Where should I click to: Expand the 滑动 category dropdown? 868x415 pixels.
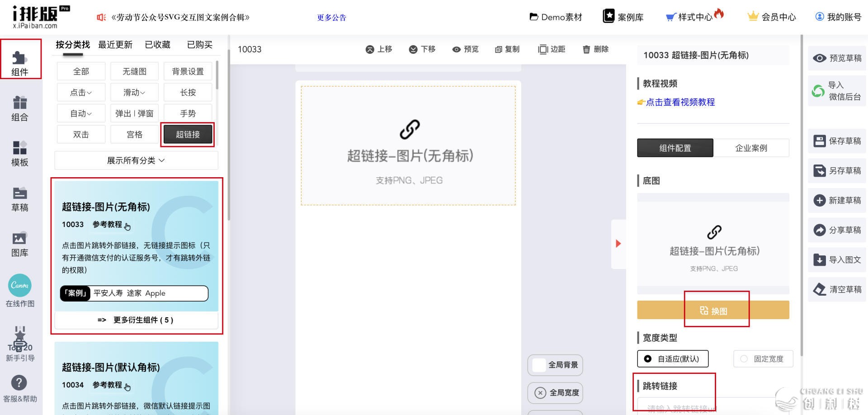tap(134, 93)
